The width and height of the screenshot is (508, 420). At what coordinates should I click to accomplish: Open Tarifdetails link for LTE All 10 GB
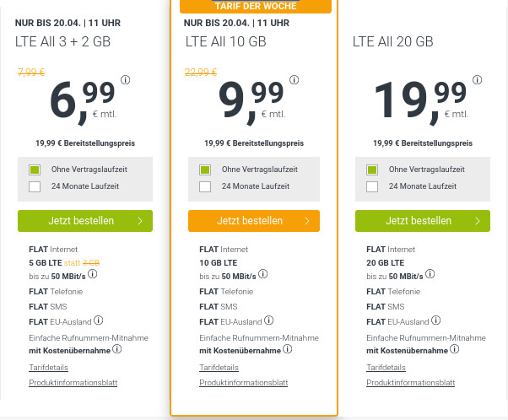pos(219,368)
